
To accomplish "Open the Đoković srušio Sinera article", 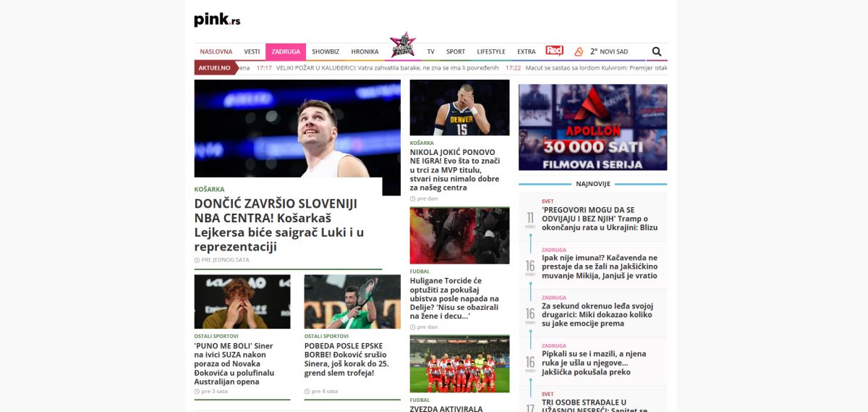I will tap(348, 359).
